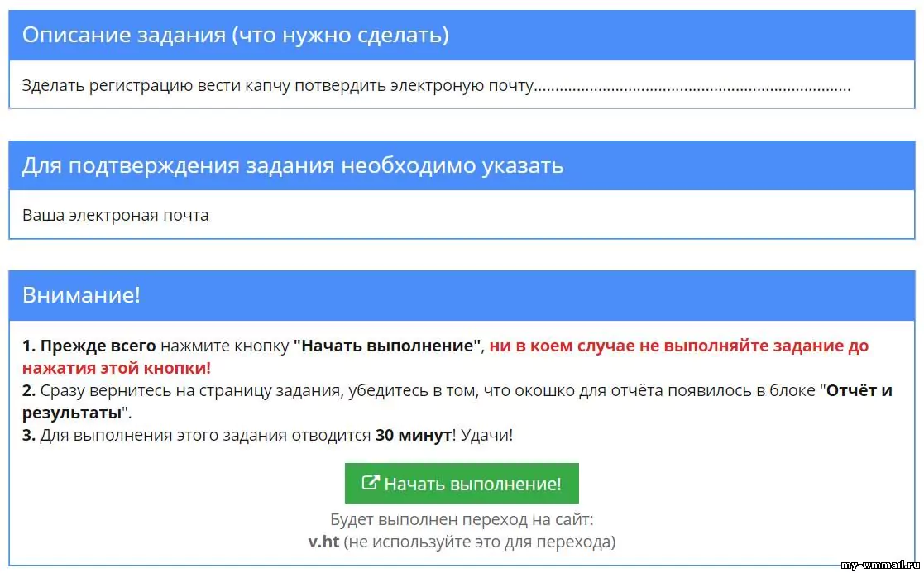The width and height of the screenshot is (924, 573).
Task: Click the "Ваша электроная почта" text
Action: [x=116, y=215]
